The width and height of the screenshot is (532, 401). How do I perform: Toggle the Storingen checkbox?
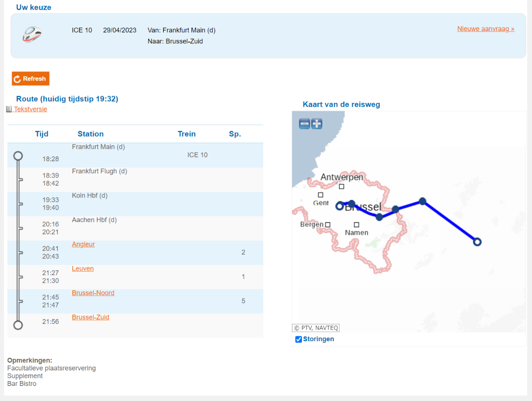[299, 339]
